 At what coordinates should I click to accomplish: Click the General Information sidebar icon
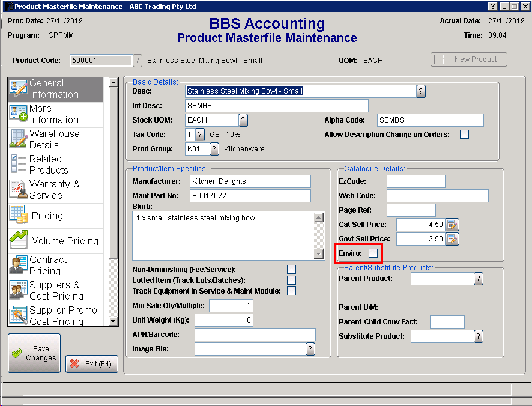(x=19, y=89)
